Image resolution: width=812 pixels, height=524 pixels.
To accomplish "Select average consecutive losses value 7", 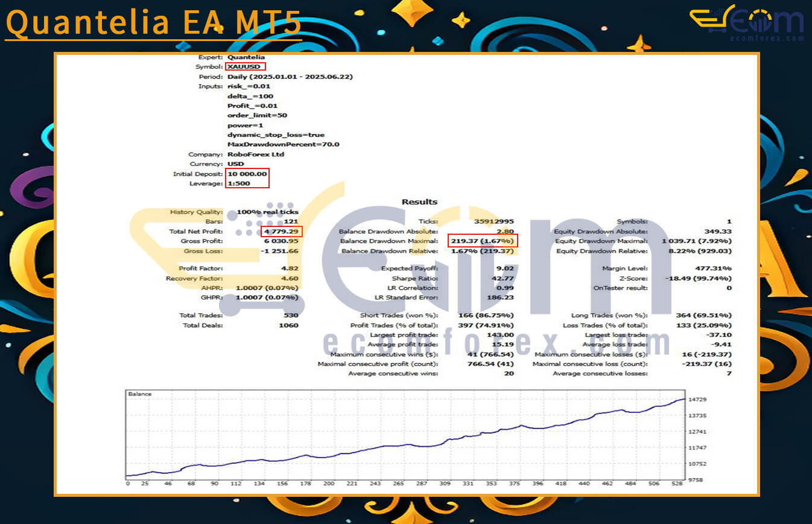I will [x=729, y=374].
